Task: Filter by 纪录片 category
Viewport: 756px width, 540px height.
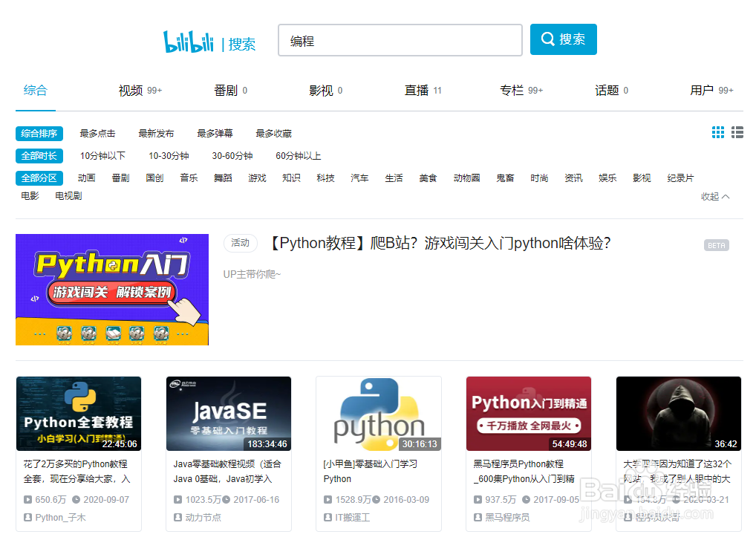Action: [x=680, y=178]
